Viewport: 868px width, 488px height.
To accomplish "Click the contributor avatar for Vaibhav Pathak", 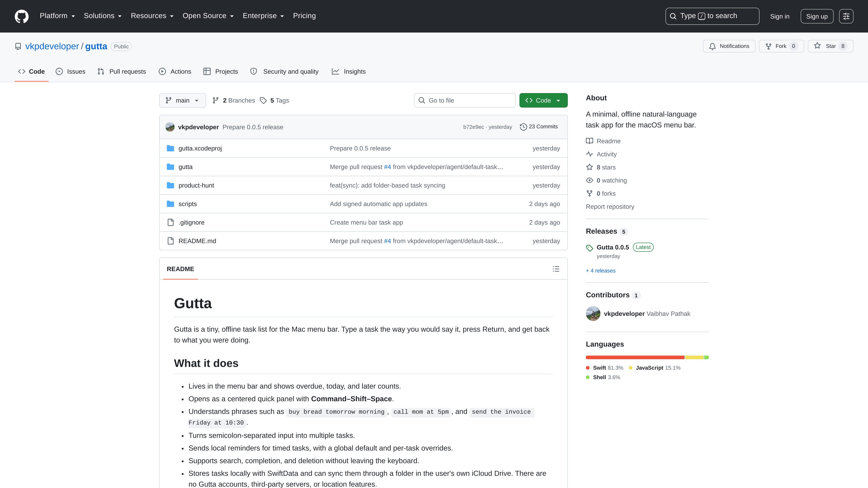I will click(593, 314).
